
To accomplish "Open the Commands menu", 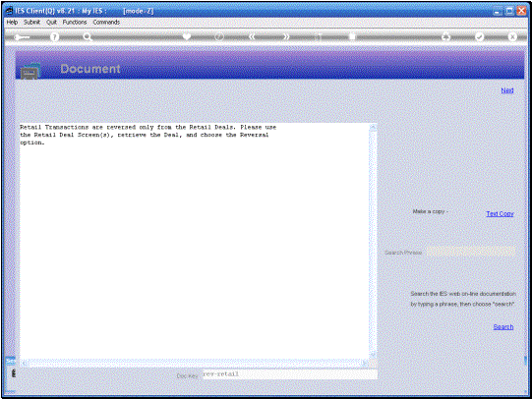I will pos(106,22).
